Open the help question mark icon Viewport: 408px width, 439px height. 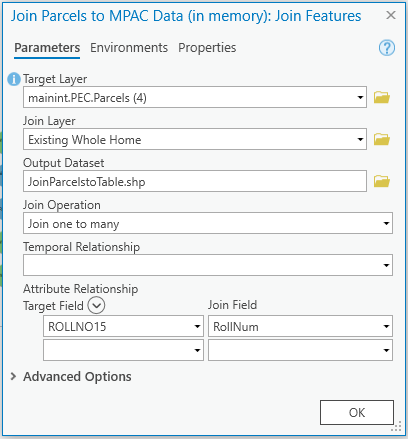click(387, 48)
